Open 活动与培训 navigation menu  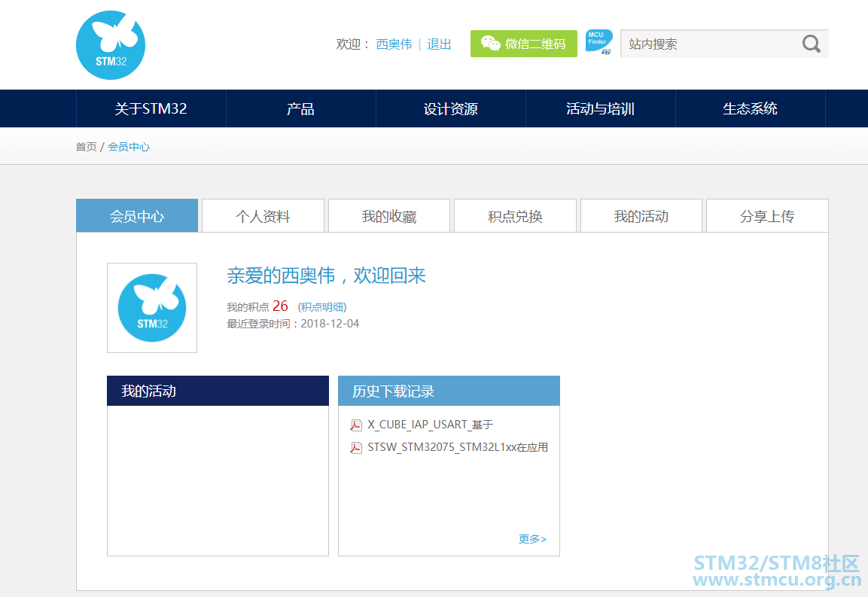[x=601, y=108]
